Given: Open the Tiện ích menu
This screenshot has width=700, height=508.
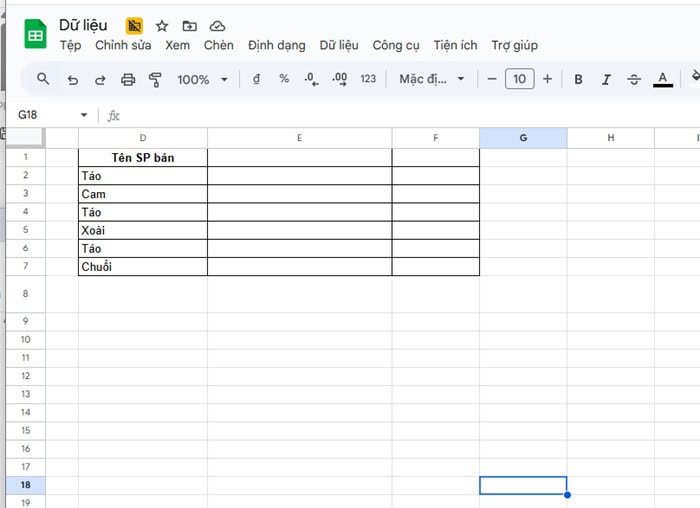Looking at the screenshot, I should [x=455, y=45].
